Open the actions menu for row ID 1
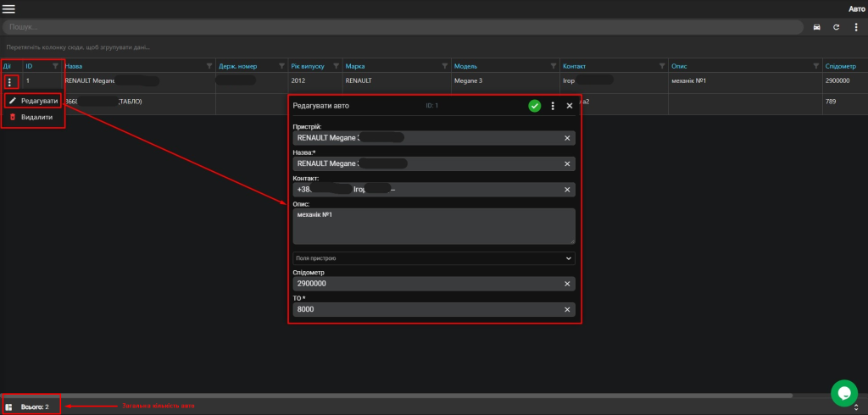The height and width of the screenshot is (415, 868). click(9, 82)
